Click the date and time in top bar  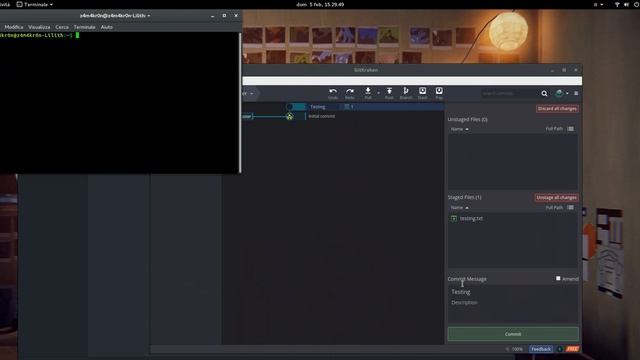(x=320, y=4)
